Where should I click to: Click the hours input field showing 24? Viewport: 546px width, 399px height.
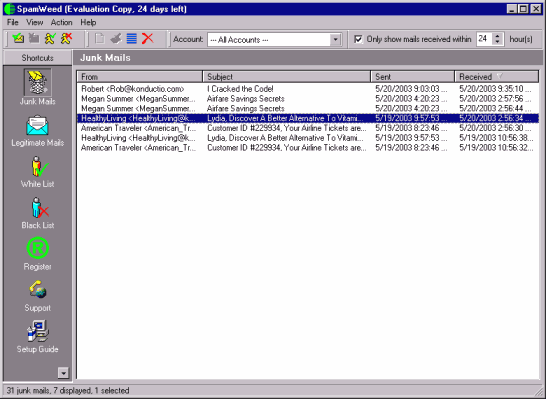pyautogui.click(x=484, y=39)
